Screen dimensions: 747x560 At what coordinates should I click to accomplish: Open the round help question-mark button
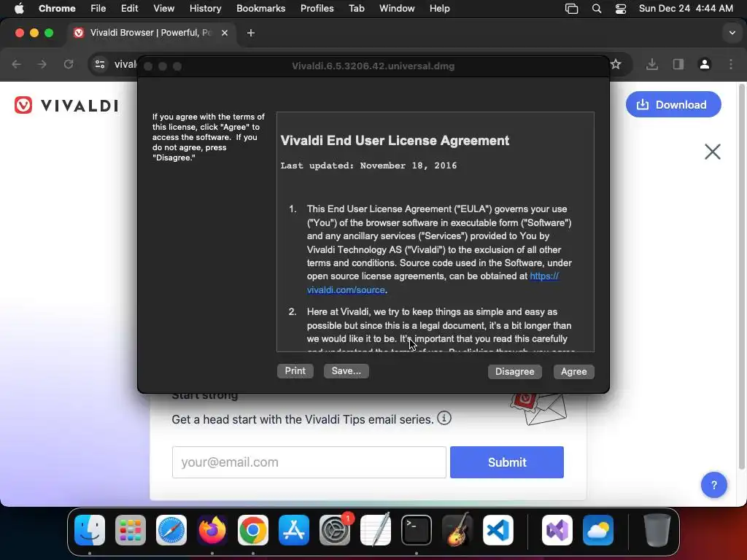[713, 485]
